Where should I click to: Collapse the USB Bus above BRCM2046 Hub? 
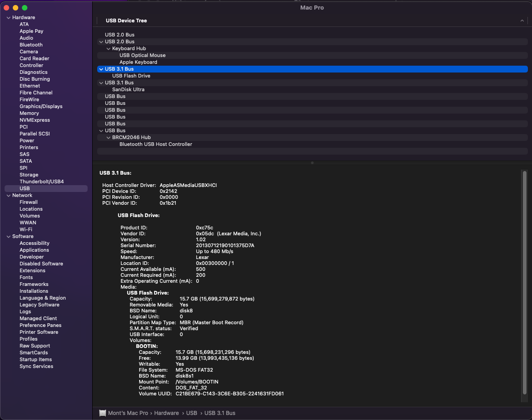tap(101, 131)
